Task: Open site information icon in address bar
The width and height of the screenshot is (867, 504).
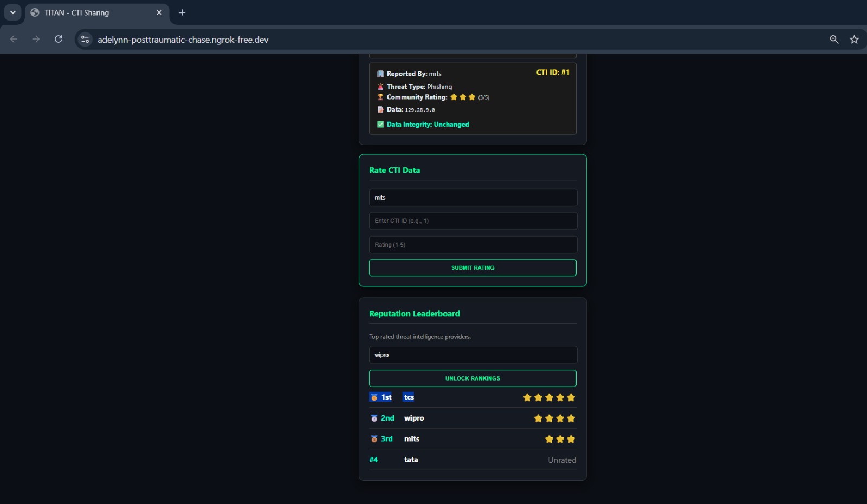Action: pyautogui.click(x=85, y=39)
